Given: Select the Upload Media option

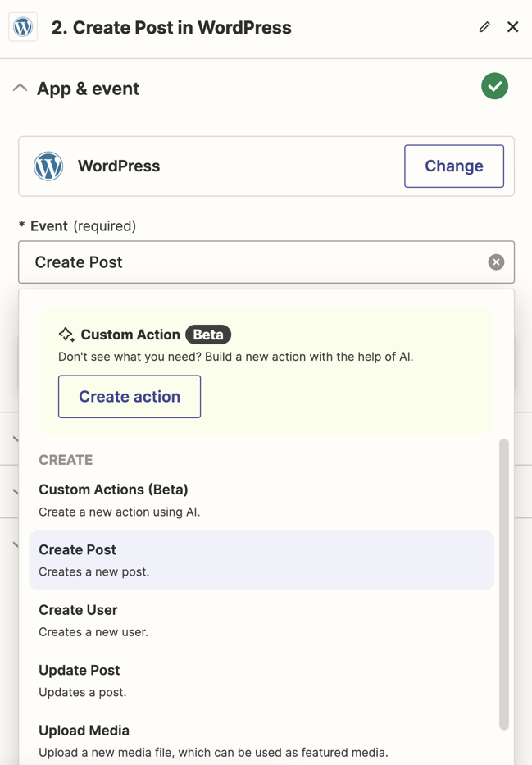Looking at the screenshot, I should pyautogui.click(x=261, y=740).
